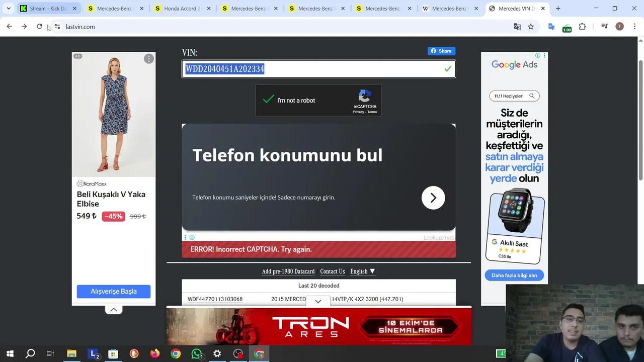
Task: Open the Google Translate extension
Action: click(x=551, y=27)
